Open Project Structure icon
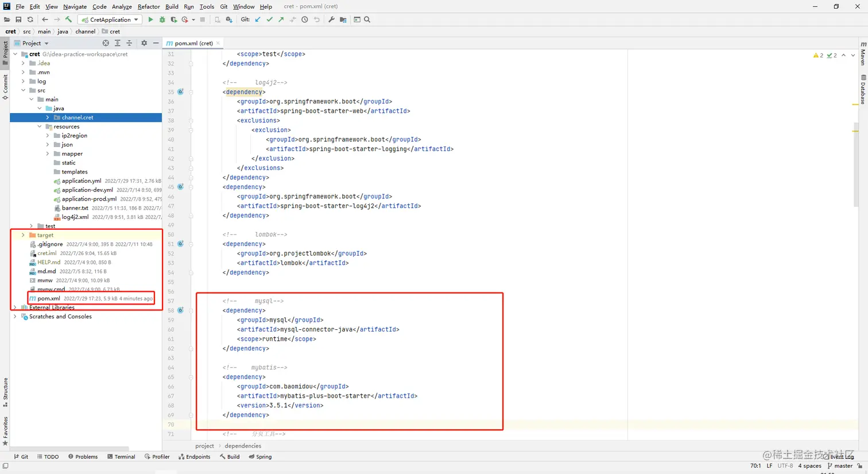The image size is (868, 474). point(343,20)
